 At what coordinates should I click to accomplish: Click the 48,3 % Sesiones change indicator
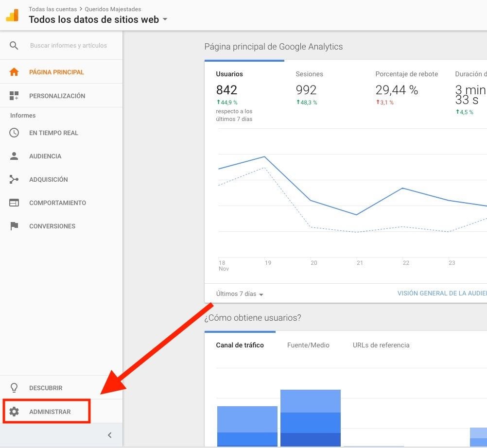coord(307,102)
